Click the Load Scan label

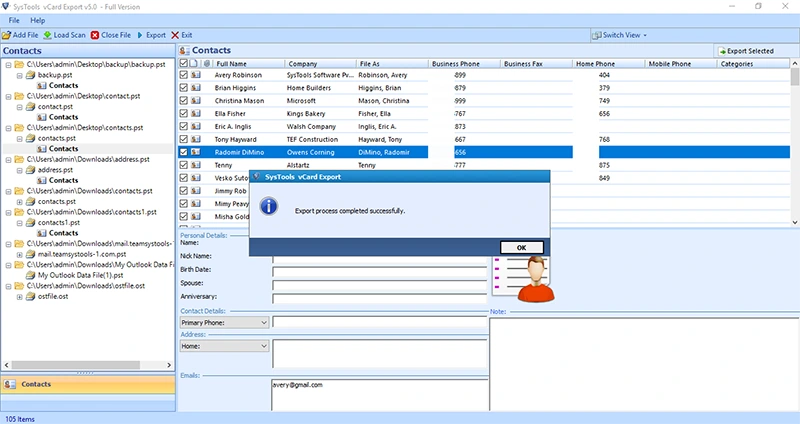tap(69, 35)
